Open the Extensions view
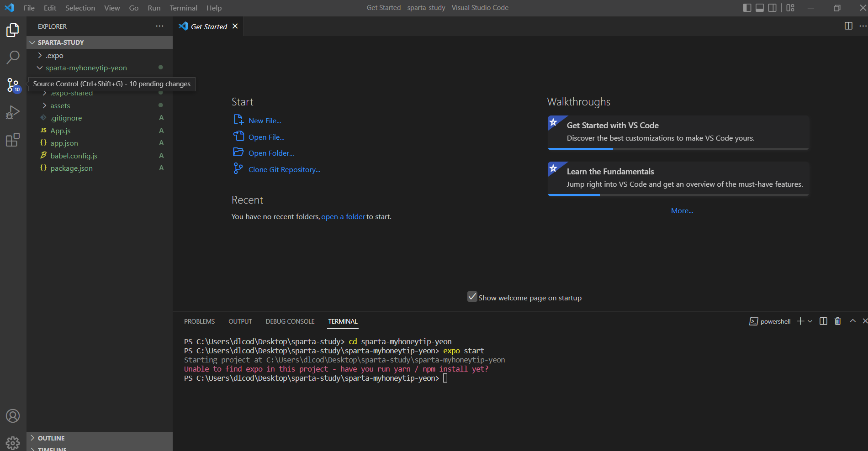Screen dimensions: 868x451 pyautogui.click(x=13, y=140)
